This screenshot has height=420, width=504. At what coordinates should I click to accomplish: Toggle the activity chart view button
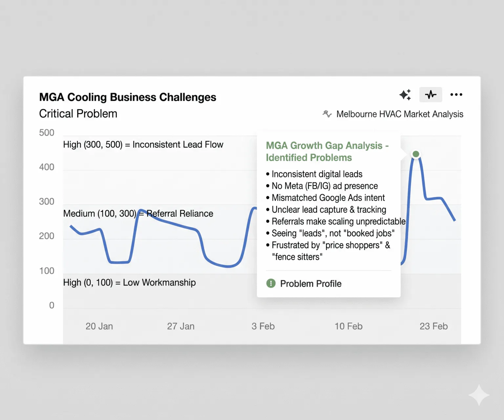coord(430,94)
